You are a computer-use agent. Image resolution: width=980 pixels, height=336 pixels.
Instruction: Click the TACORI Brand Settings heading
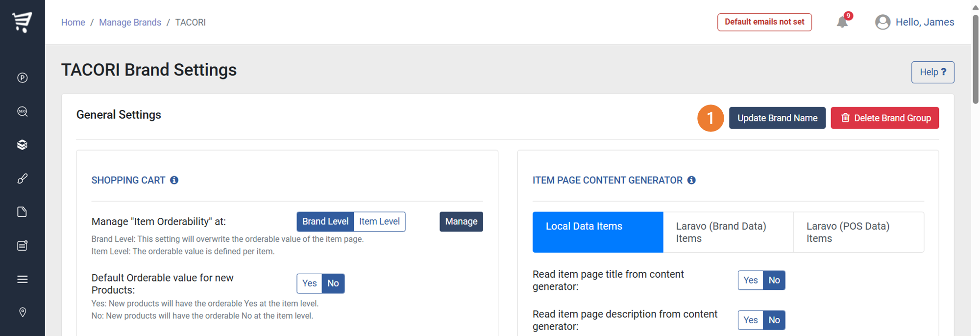point(149,70)
